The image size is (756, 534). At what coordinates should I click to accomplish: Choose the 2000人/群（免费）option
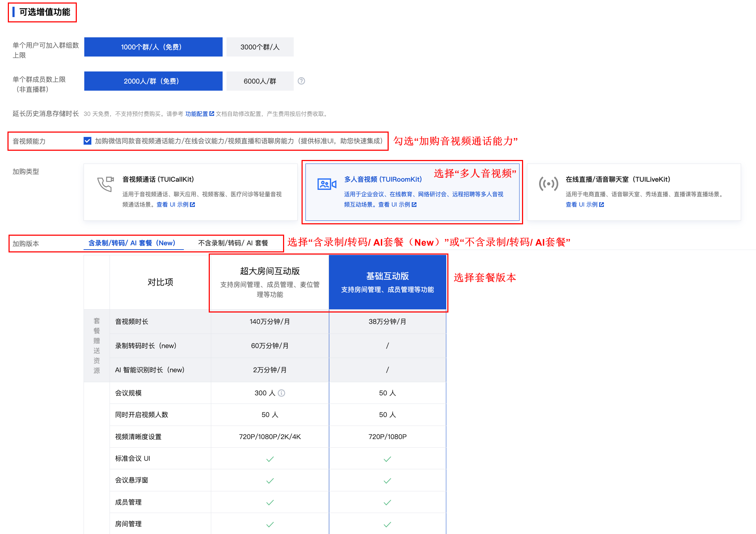[153, 81]
